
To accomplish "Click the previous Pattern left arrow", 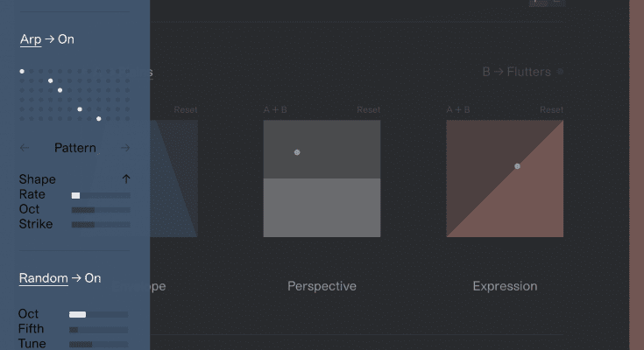I will click(25, 148).
